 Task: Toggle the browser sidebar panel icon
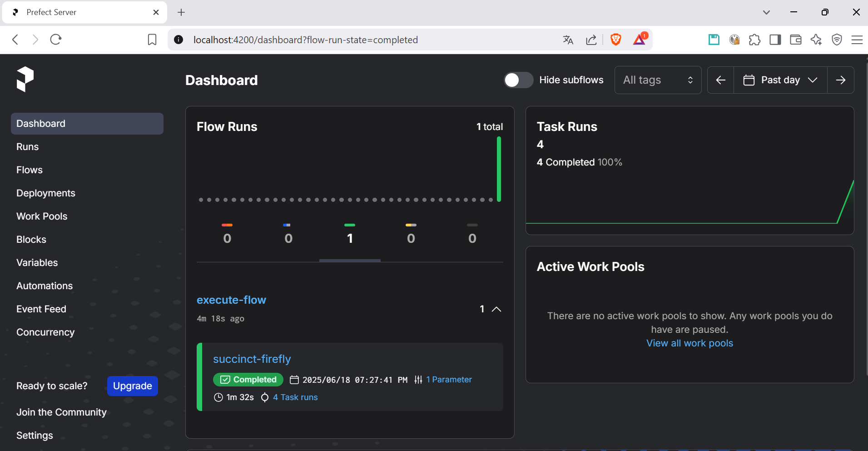pos(775,40)
